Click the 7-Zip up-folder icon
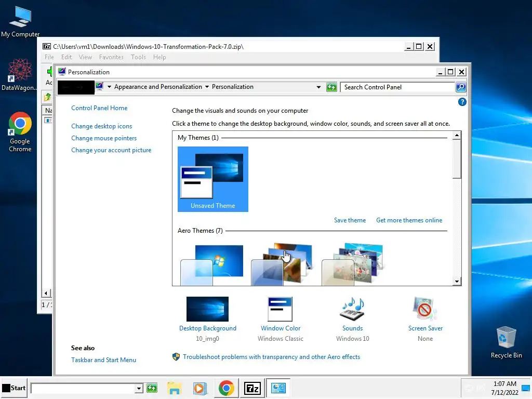This screenshot has width=532, height=399. [47, 97]
